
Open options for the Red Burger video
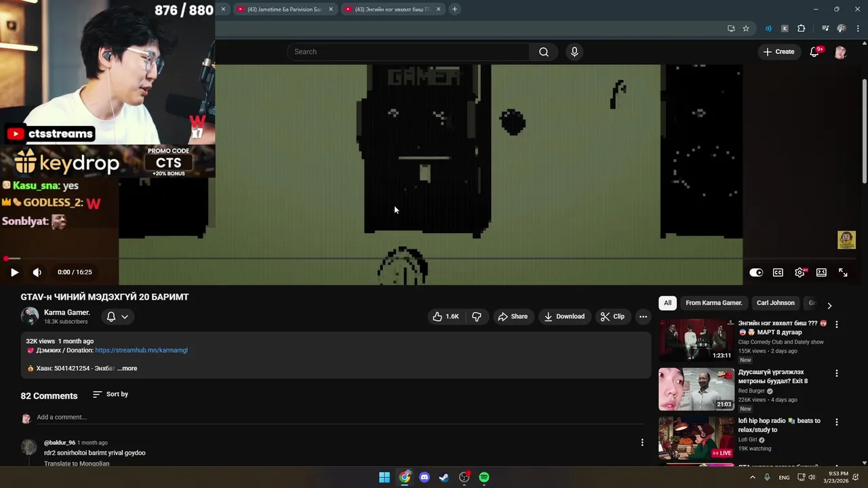pos(837,373)
